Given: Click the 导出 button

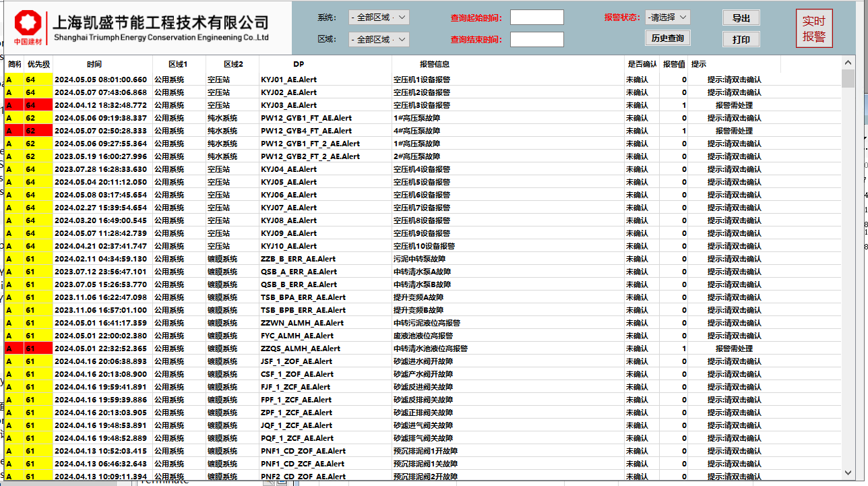Looking at the screenshot, I should (741, 18).
